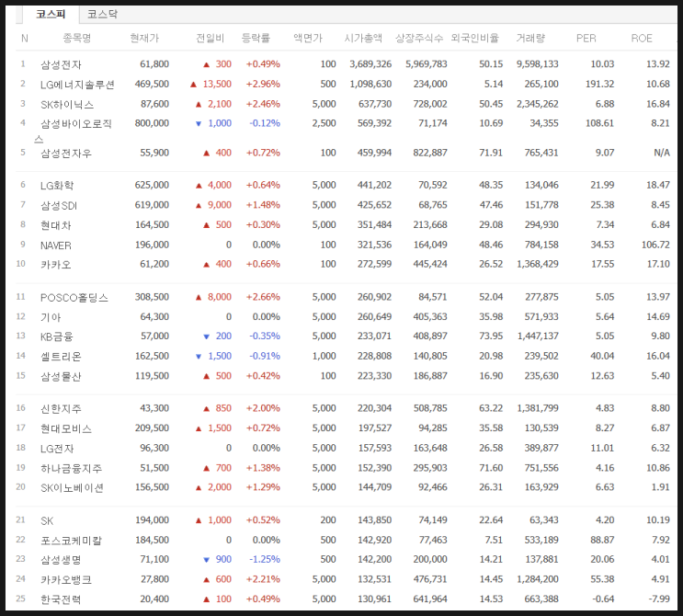683x616 pixels.
Task: Switch to the 코스닥 tab
Action: (102, 15)
